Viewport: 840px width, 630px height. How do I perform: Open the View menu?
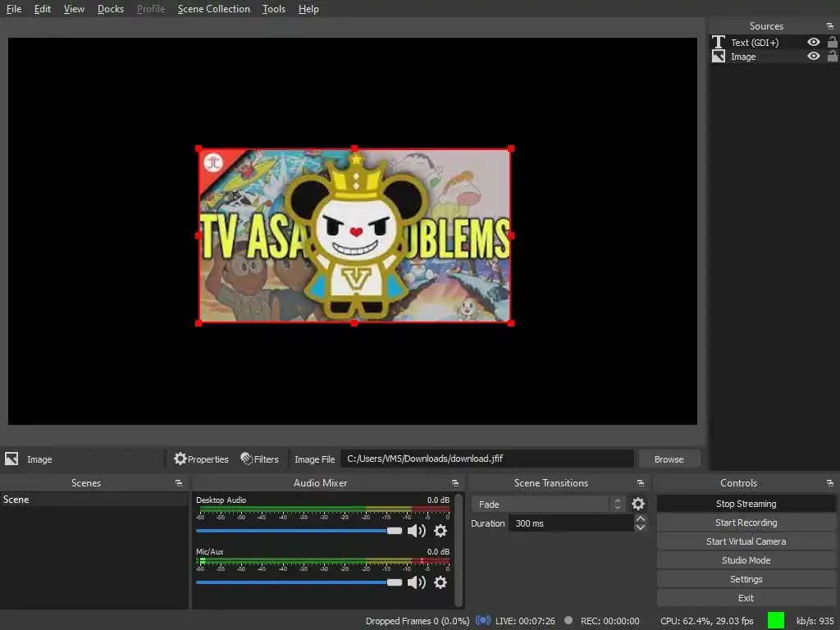74,9
